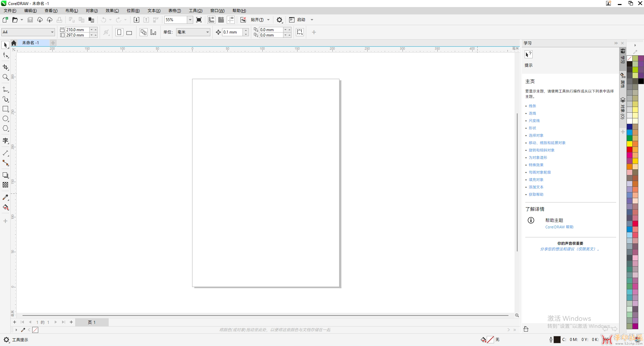Select the Polygon tool
The width and height of the screenshot is (644, 346).
tap(5, 128)
